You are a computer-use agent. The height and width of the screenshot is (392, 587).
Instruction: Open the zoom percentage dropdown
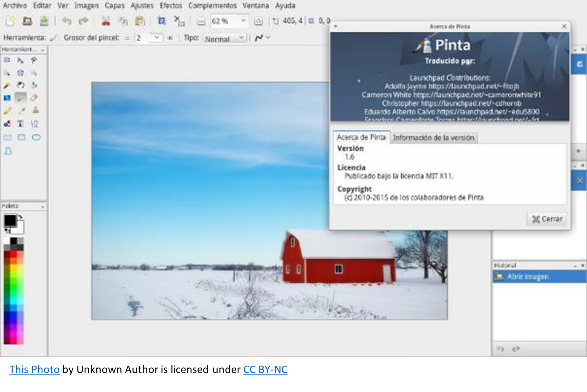(x=244, y=21)
